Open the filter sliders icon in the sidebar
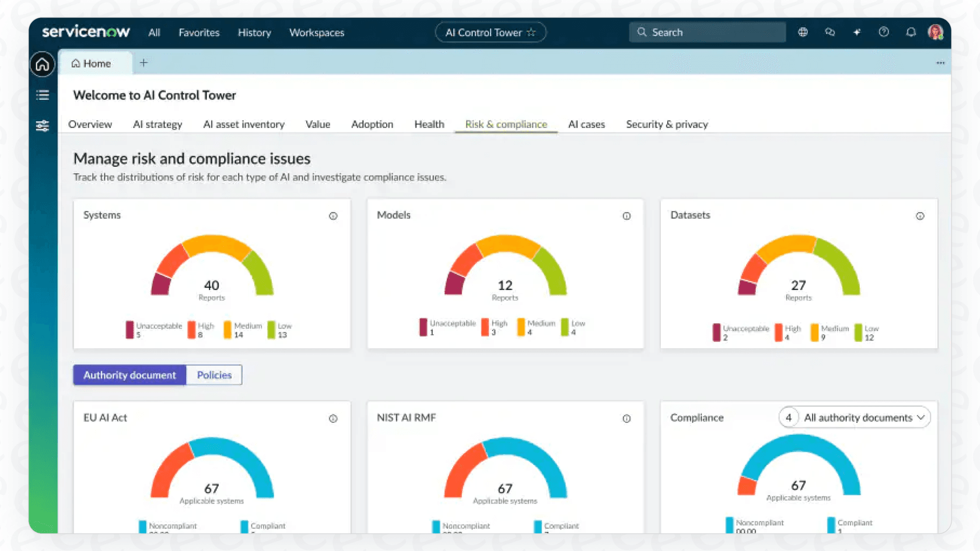This screenshot has width=980, height=551. (41, 125)
